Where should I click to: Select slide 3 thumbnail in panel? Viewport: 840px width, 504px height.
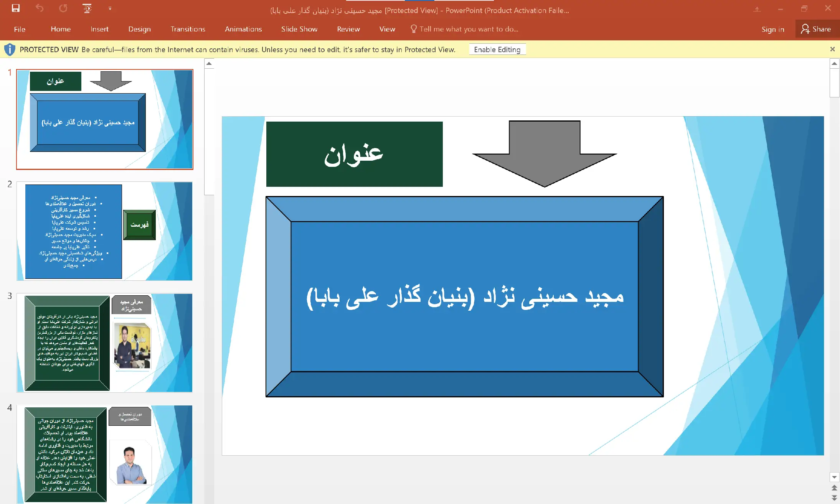coord(104,343)
